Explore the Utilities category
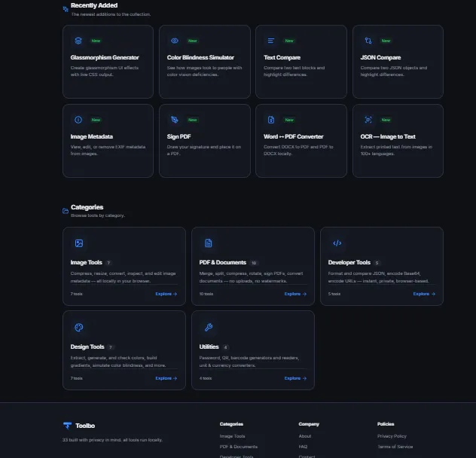Viewport: 476px width, 458px height. (295, 378)
